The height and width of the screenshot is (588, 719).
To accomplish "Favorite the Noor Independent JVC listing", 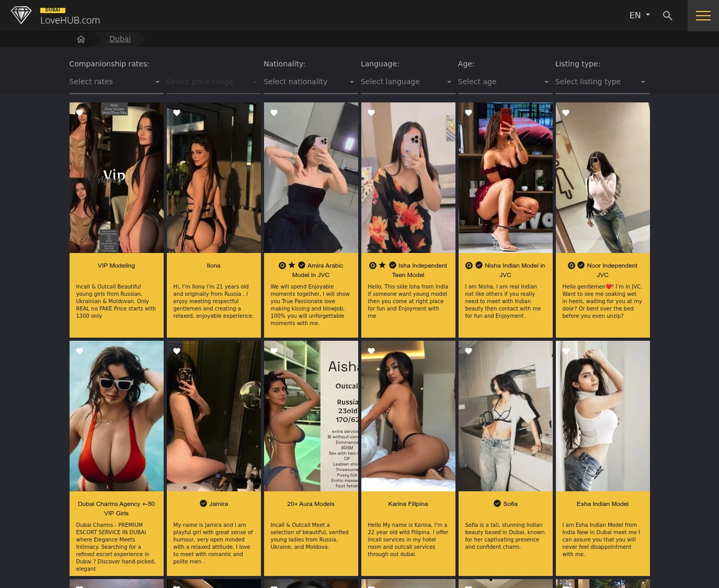I will point(566,113).
